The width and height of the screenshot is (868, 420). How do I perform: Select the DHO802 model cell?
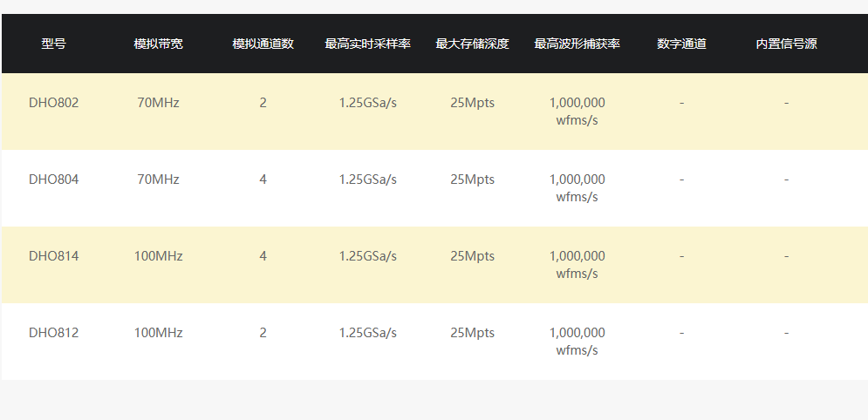(54, 103)
